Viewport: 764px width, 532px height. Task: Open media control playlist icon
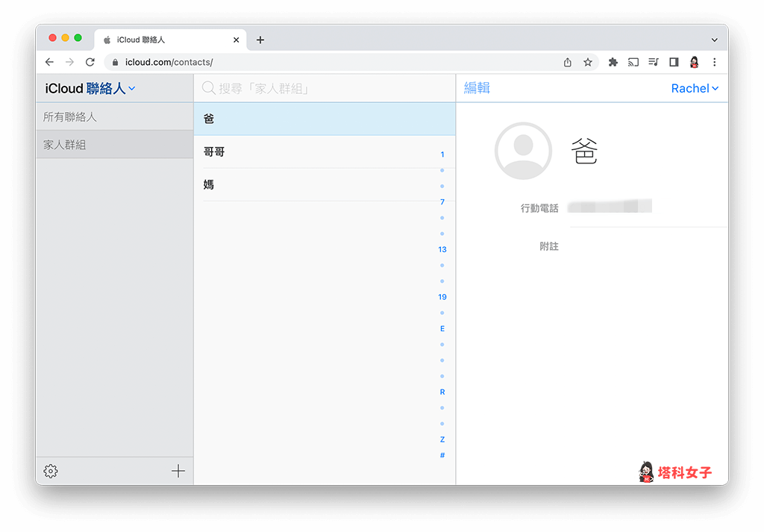654,62
